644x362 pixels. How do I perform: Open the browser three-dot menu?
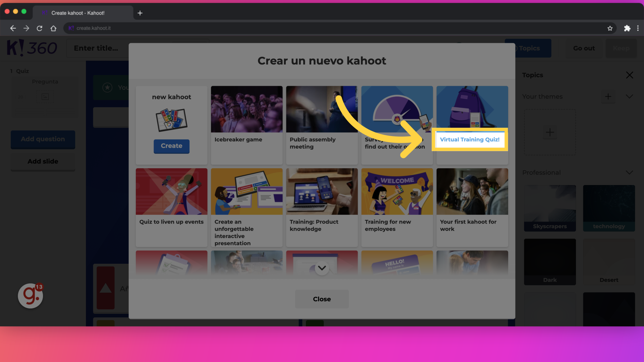[x=638, y=28]
